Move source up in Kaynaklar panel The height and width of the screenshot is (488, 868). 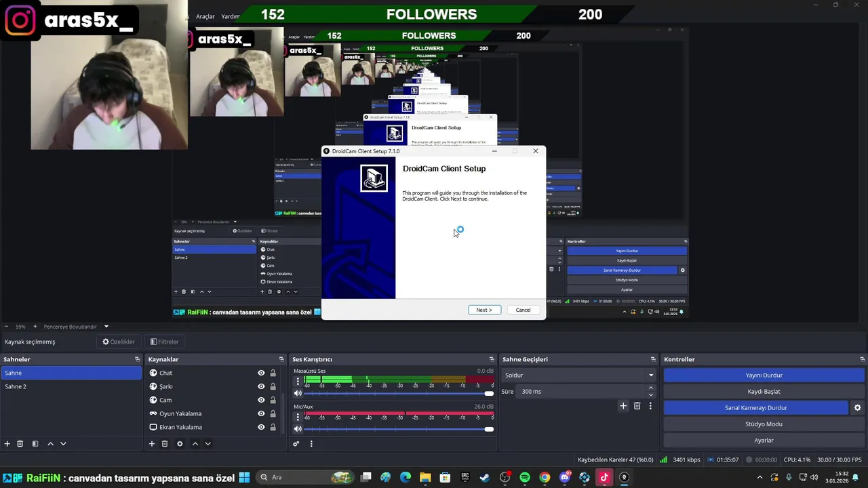[x=195, y=444]
